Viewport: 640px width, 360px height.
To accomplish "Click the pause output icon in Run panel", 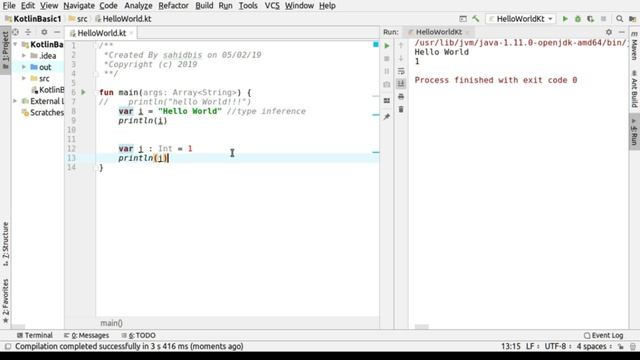I will [x=387, y=71].
